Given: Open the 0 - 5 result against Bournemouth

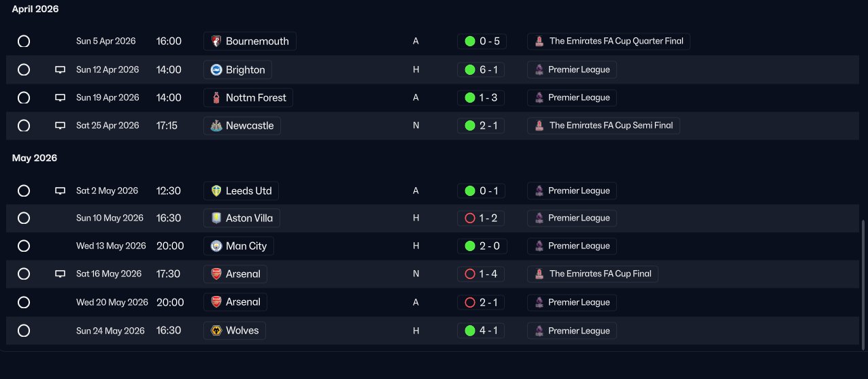Looking at the screenshot, I should (x=489, y=41).
